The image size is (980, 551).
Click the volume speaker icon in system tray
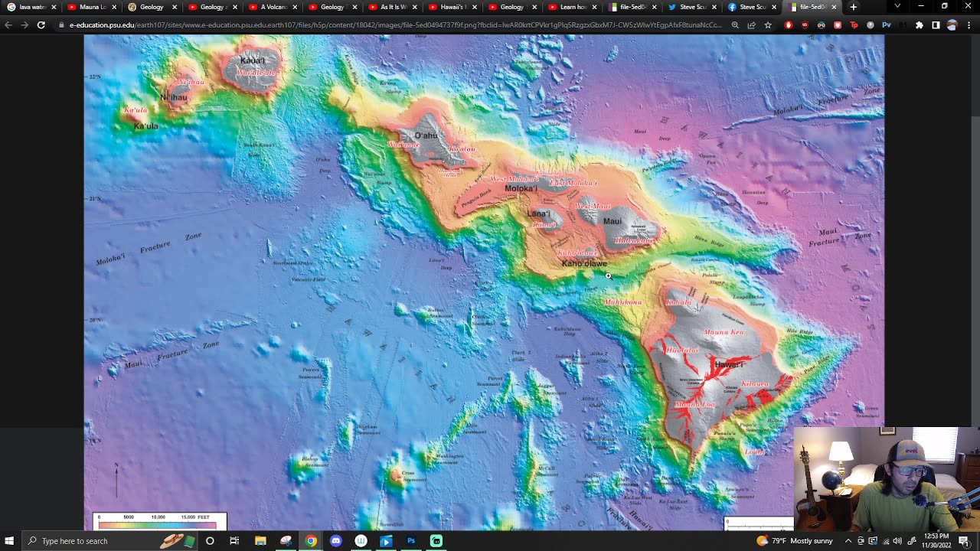click(897, 541)
